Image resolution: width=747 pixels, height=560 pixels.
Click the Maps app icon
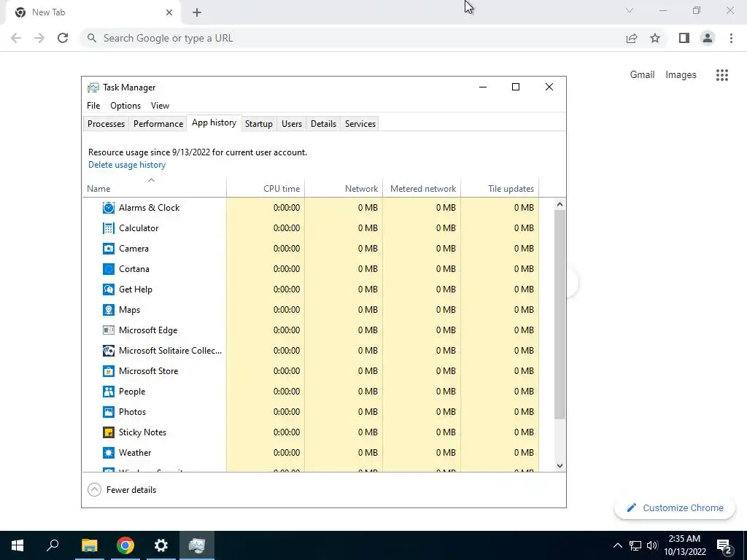109,310
